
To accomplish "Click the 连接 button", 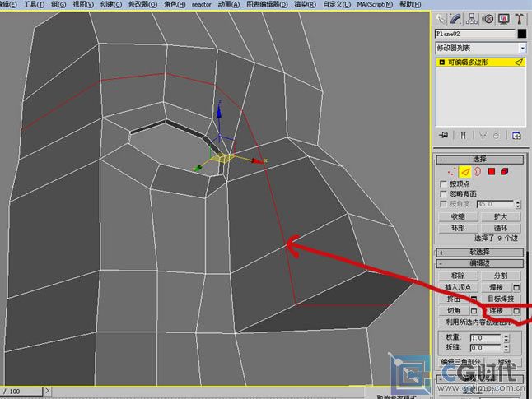I will click(x=497, y=311).
